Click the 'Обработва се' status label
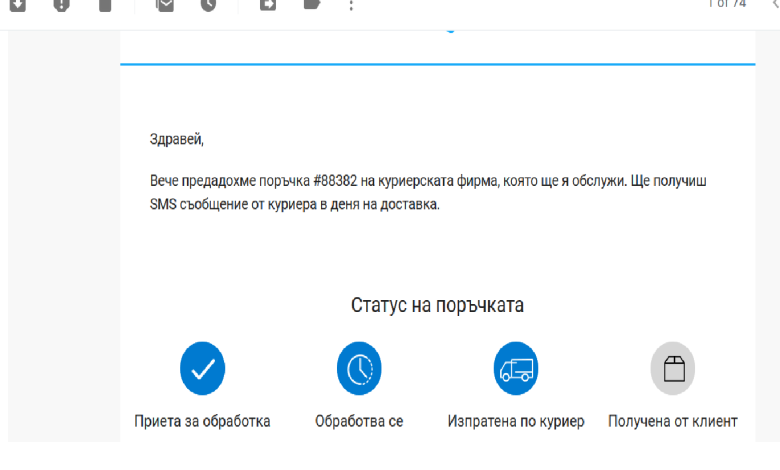This screenshot has height=470, width=780. pos(359,421)
